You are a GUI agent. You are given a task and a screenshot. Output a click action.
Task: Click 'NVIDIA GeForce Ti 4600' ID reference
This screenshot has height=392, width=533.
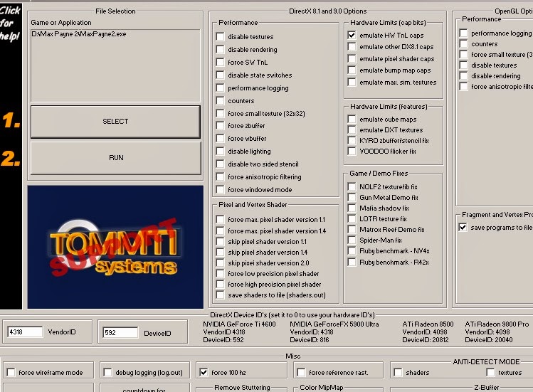tap(239, 324)
